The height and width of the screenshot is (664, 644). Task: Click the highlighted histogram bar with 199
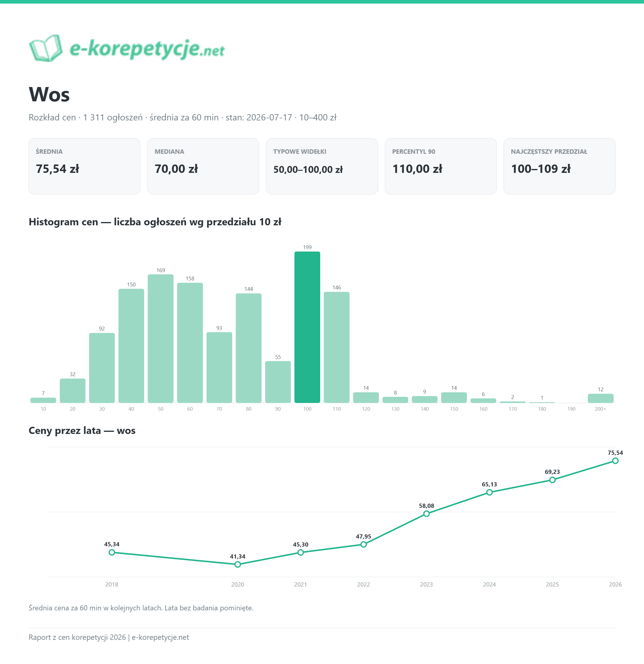[x=307, y=327]
